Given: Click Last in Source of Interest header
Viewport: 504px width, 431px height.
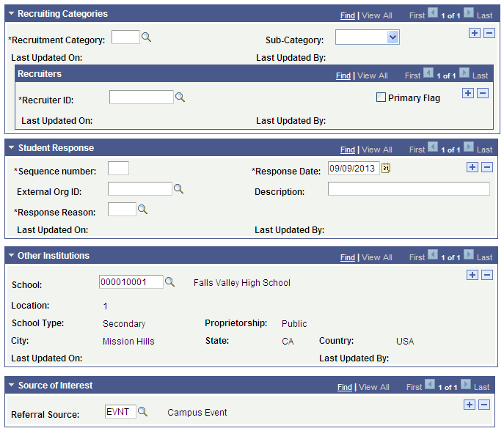Looking at the screenshot, I should (481, 387).
